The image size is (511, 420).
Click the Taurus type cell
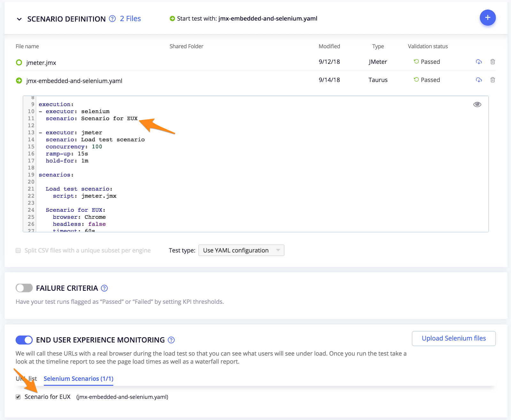click(x=378, y=80)
